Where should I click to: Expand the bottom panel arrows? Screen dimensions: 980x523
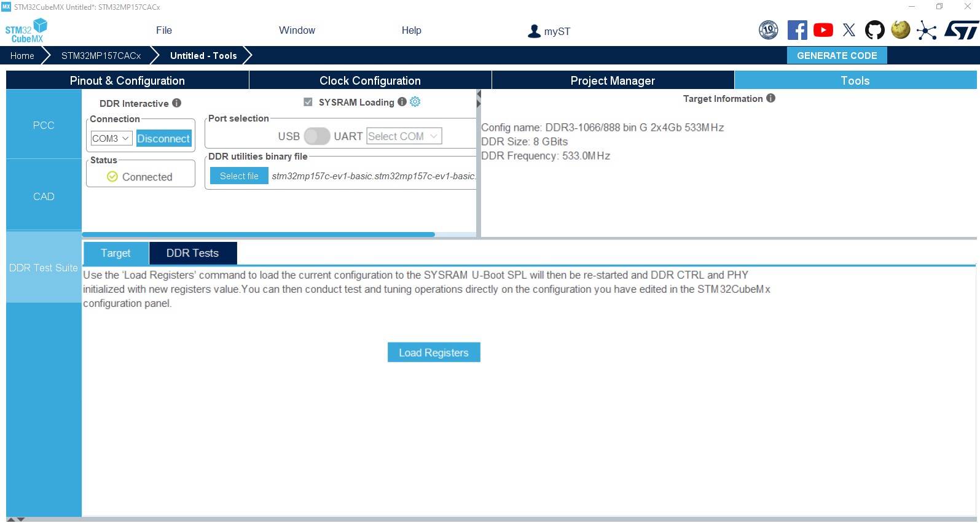[15, 519]
